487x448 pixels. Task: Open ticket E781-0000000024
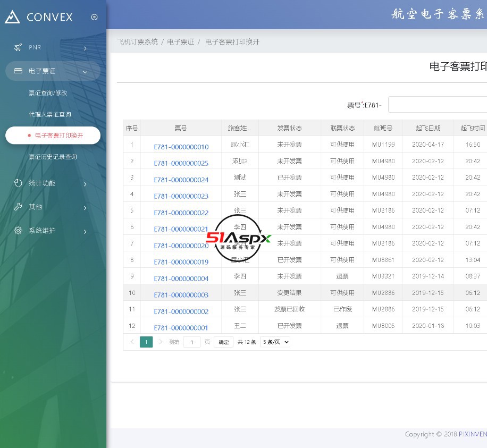[181, 180]
